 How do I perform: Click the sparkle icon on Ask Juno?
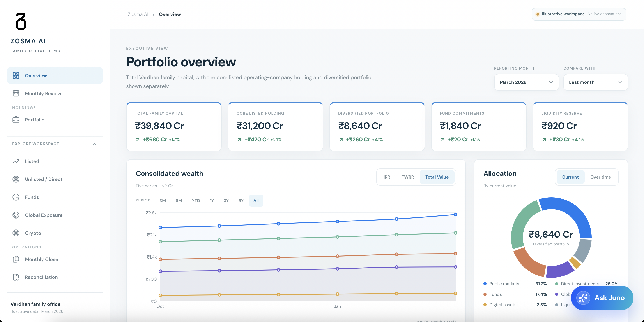[583, 298]
